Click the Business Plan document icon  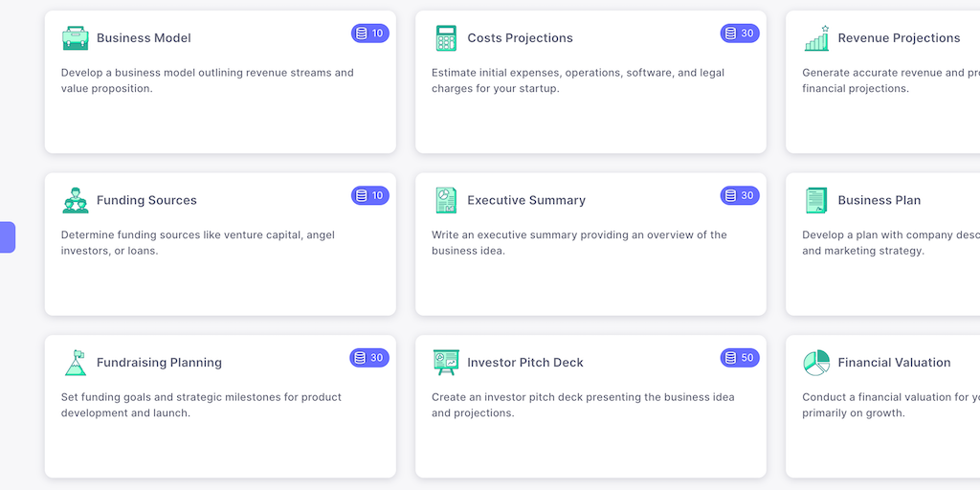coord(816,200)
